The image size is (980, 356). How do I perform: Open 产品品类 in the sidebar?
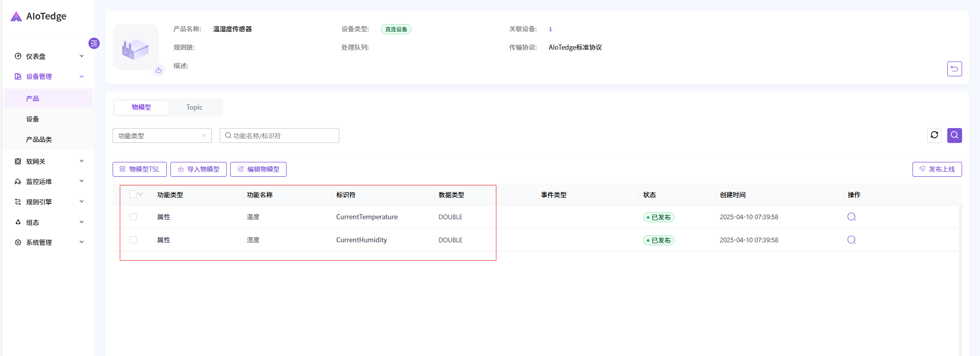39,139
